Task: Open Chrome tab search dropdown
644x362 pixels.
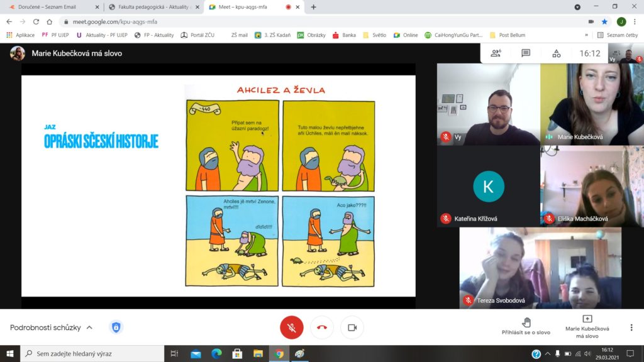Action: tap(577, 7)
